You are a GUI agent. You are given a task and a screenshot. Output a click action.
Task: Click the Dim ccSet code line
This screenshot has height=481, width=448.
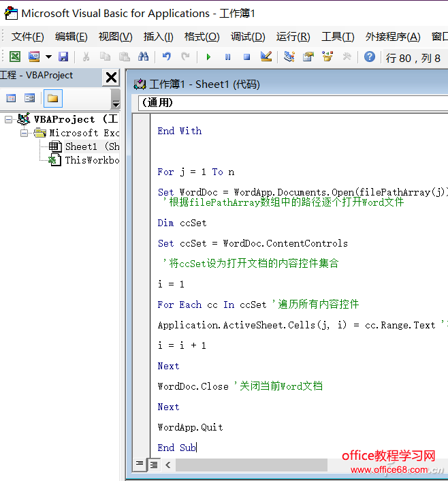pyautogui.click(x=182, y=223)
